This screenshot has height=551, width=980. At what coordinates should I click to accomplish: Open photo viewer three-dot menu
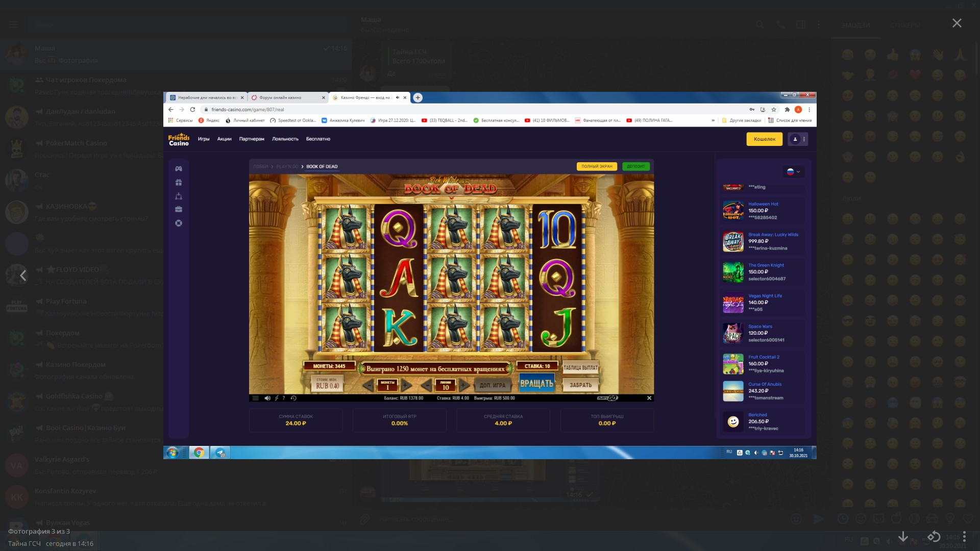(964, 536)
